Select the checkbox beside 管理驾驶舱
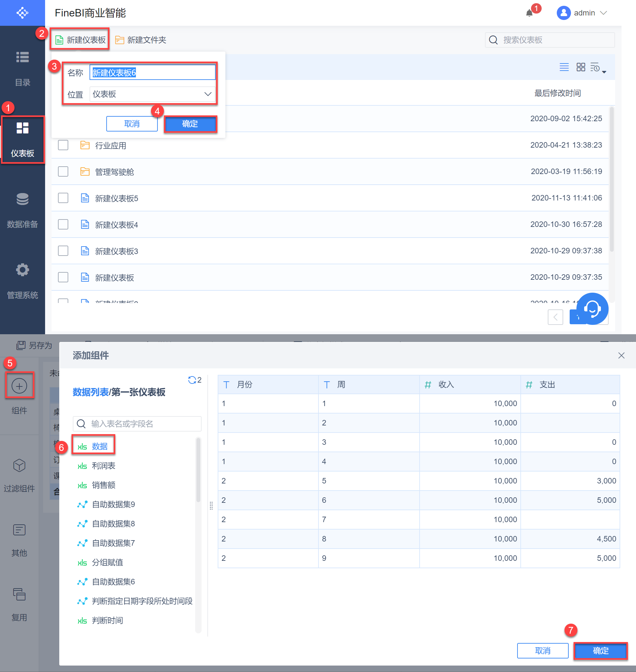 63,172
